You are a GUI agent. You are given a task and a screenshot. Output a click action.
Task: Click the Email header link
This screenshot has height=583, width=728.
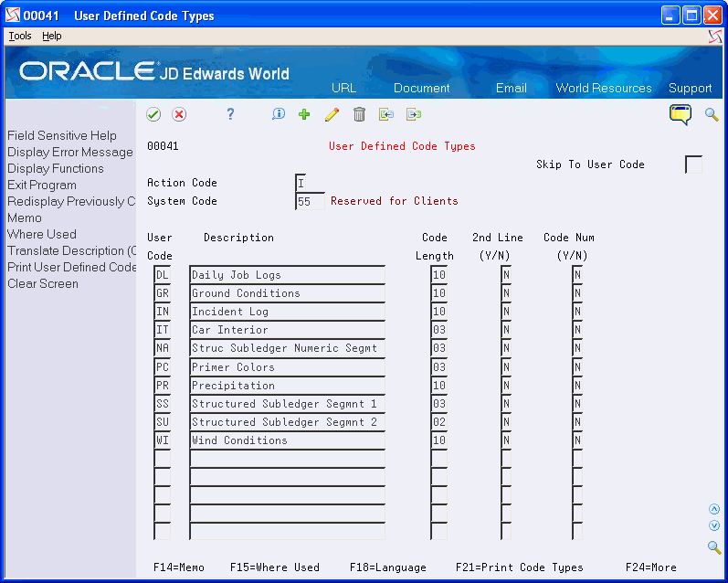[x=512, y=88]
